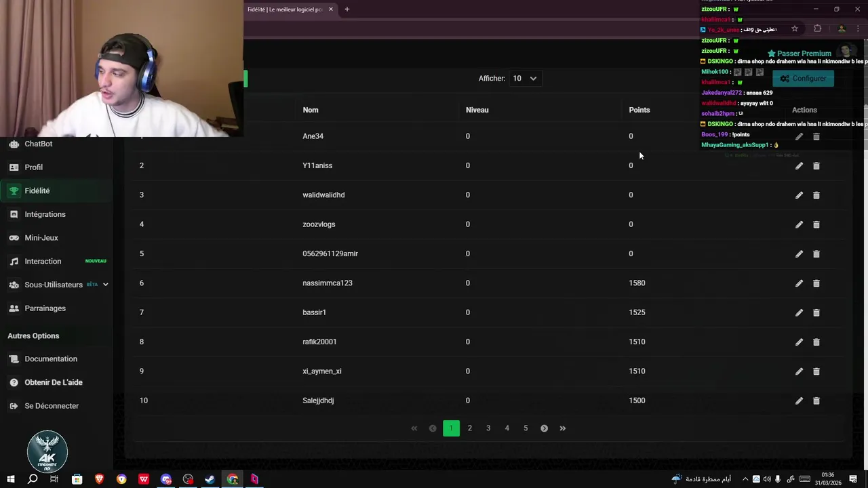Click Obtenir De L'aide
Image resolution: width=868 pixels, height=488 pixels.
coord(54,382)
